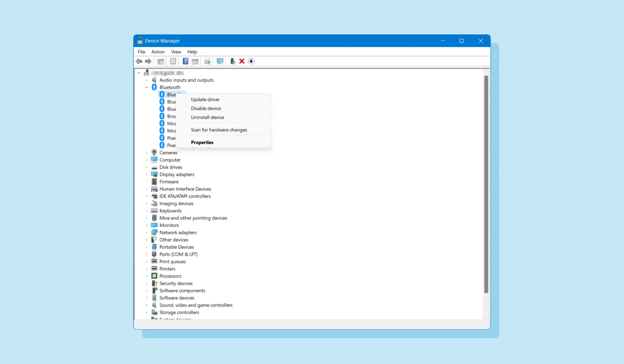Click the Properties toolbar icon
This screenshot has height=364, width=624.
[173, 61]
